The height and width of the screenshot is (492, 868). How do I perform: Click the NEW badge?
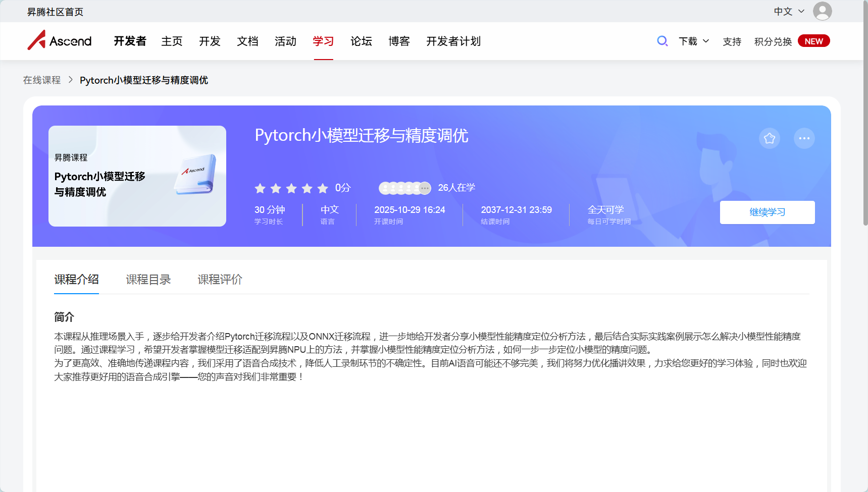(813, 41)
